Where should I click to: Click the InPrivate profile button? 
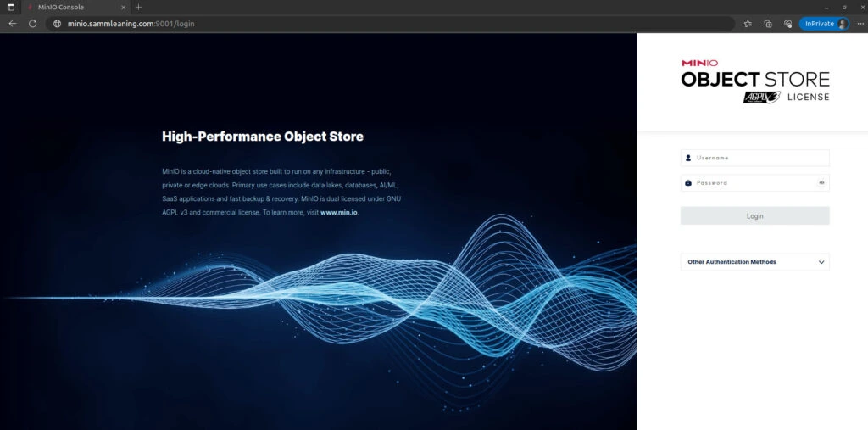(x=824, y=24)
